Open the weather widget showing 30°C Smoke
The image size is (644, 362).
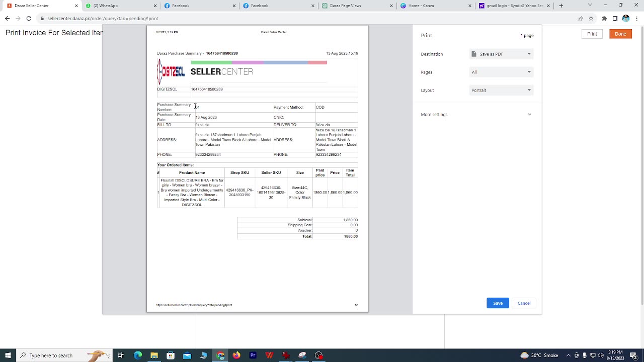539,355
